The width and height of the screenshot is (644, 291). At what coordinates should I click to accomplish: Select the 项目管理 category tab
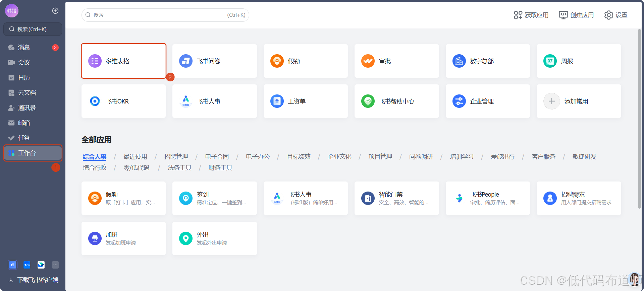click(380, 157)
